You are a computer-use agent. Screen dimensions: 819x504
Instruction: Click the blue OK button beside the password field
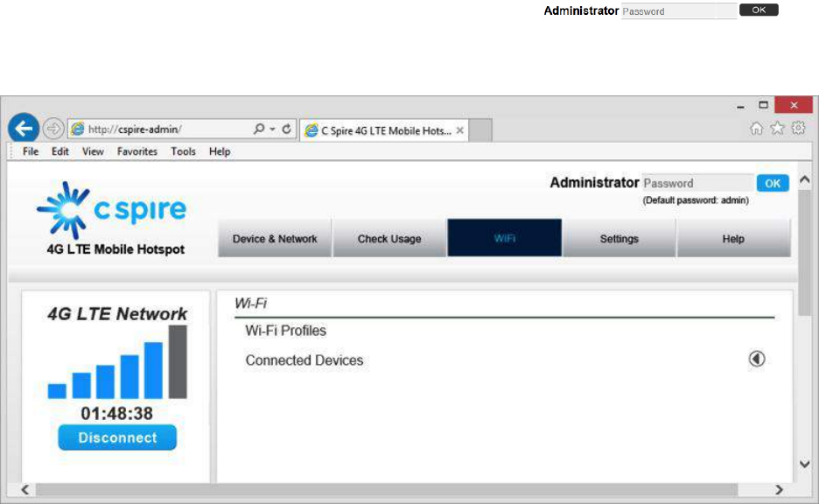(773, 184)
